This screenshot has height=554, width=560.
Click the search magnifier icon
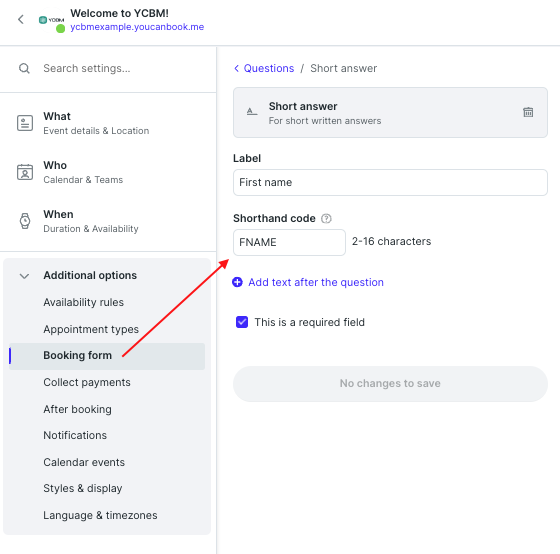pos(24,68)
